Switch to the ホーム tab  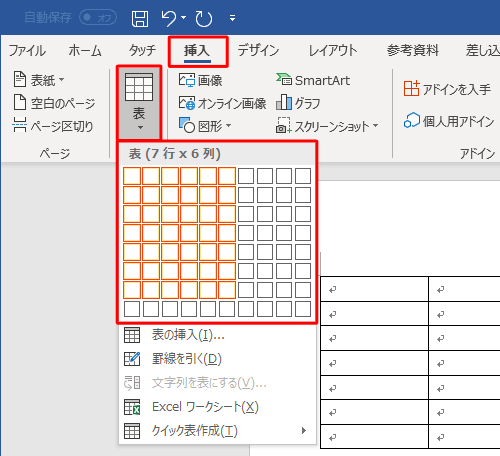(x=85, y=51)
